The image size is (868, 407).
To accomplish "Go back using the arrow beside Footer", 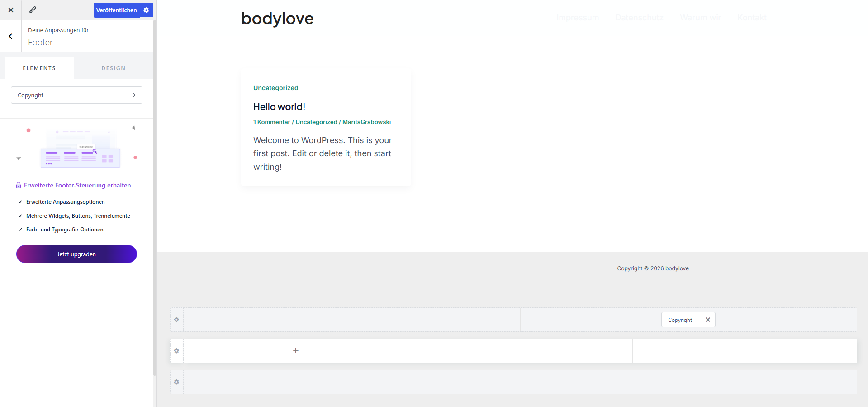I will [x=11, y=36].
